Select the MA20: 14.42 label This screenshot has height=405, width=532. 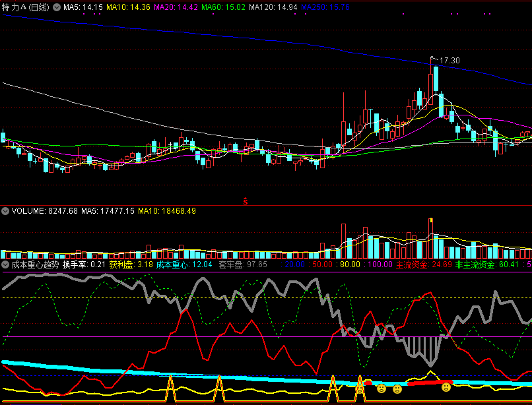176,7
